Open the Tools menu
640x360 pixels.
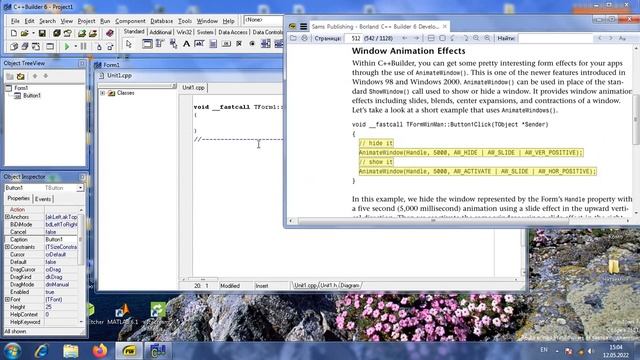click(x=185, y=21)
